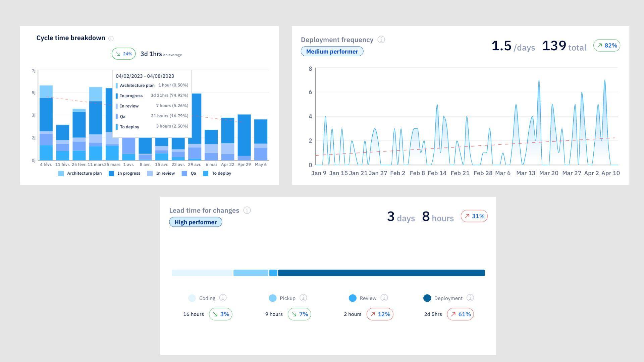Click the 24% decrease badge in cycle time
Viewport: 644px width, 362px height.
[123, 54]
